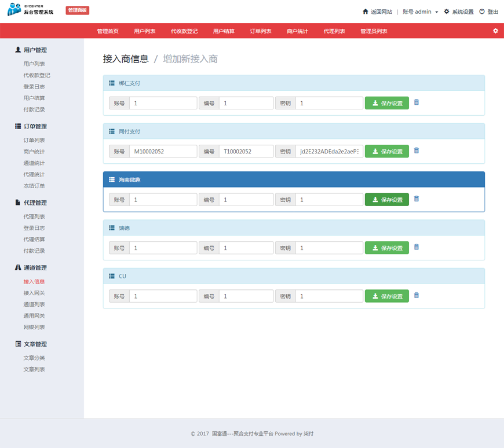Viewport: 504px width, 448px height.
Task: Click list icon in CU panel header
Action: [x=112, y=276]
